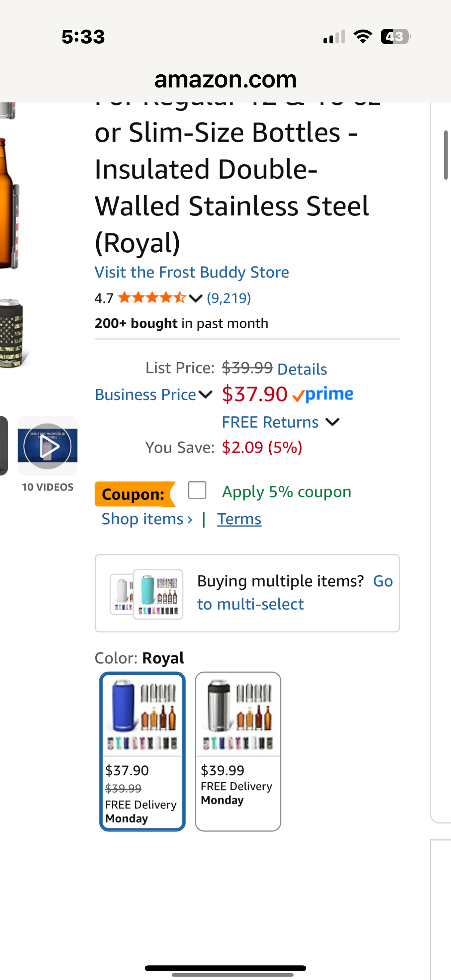Expand the rating breakdown chevron
Viewport: 451px width, 980px height.
(x=196, y=298)
